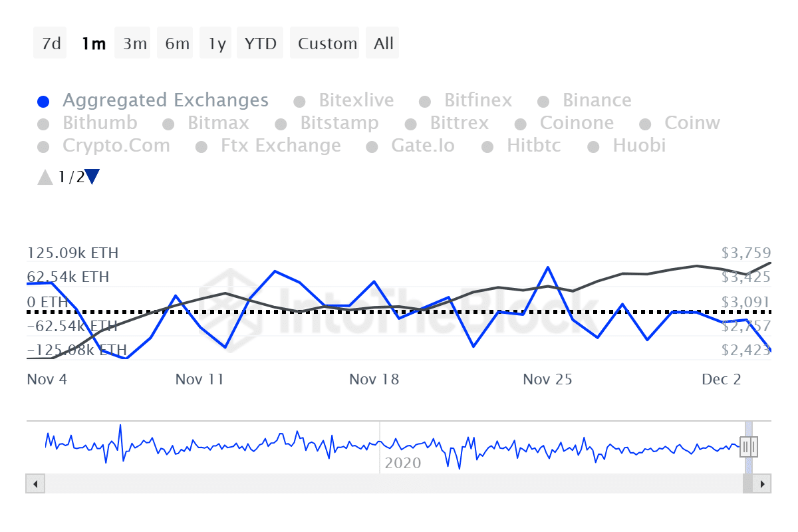Click the navigator range handle
The width and height of the screenshot is (798, 532).
[x=749, y=446]
